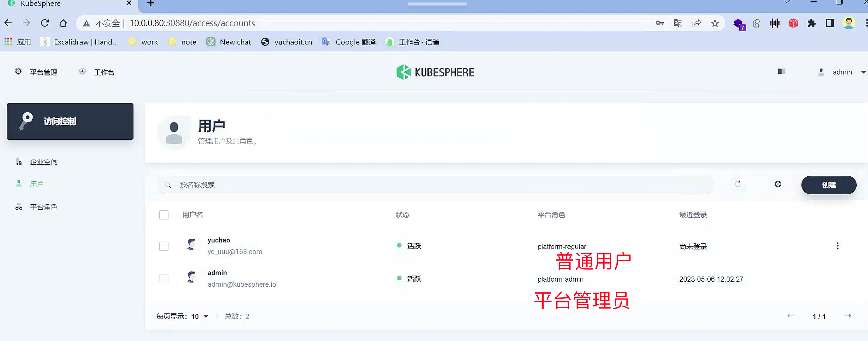Open 平台角色 in the sidebar
Viewport: 868px width, 341px height.
pyautogui.click(x=44, y=207)
